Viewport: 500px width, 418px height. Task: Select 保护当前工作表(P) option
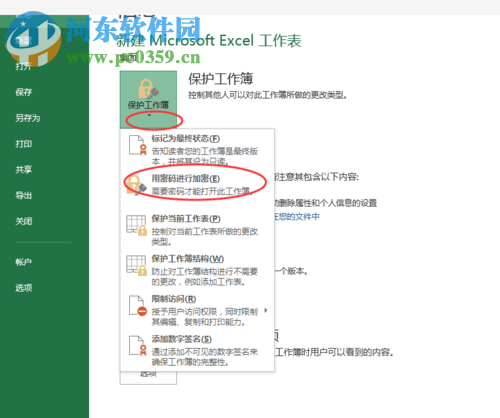pyautogui.click(x=197, y=229)
